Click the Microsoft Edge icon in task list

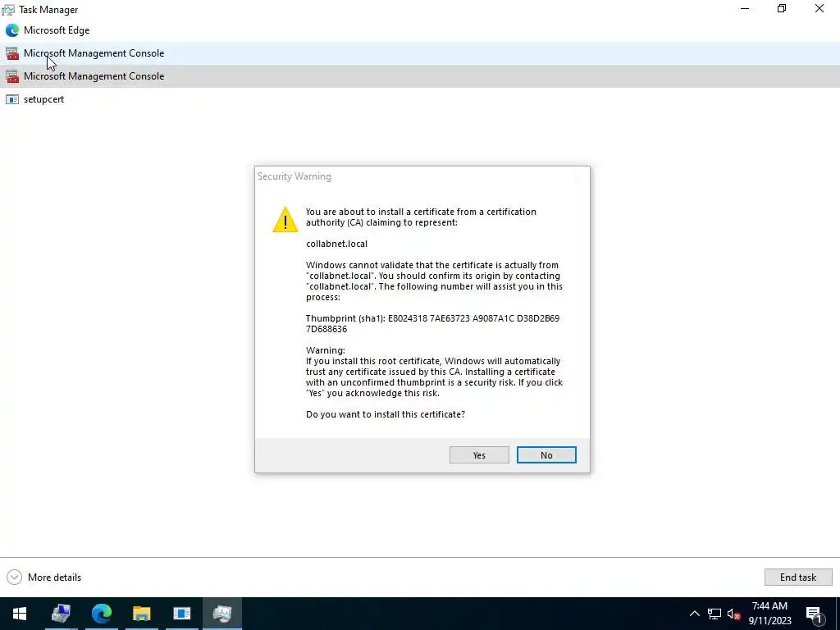(11, 30)
